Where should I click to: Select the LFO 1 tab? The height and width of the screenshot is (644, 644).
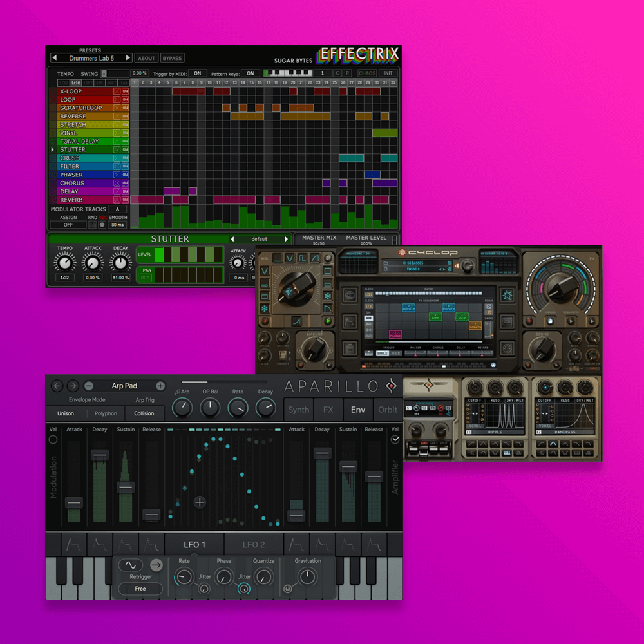194,545
